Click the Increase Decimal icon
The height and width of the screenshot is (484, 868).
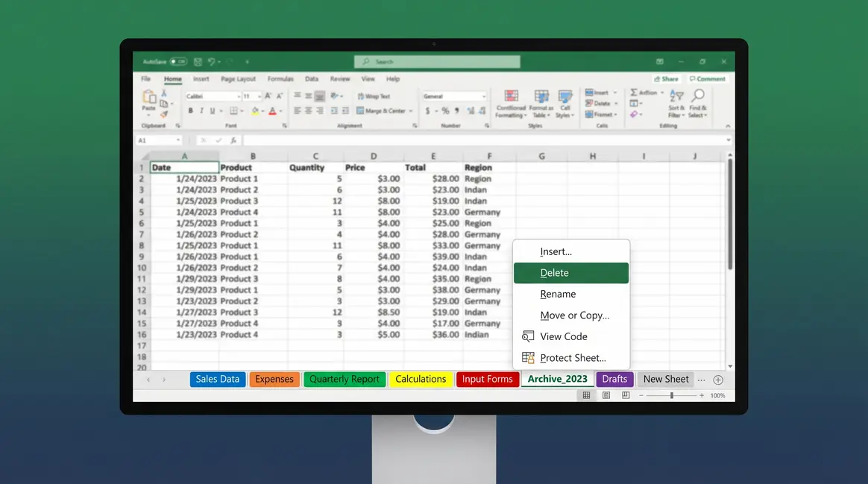[471, 111]
